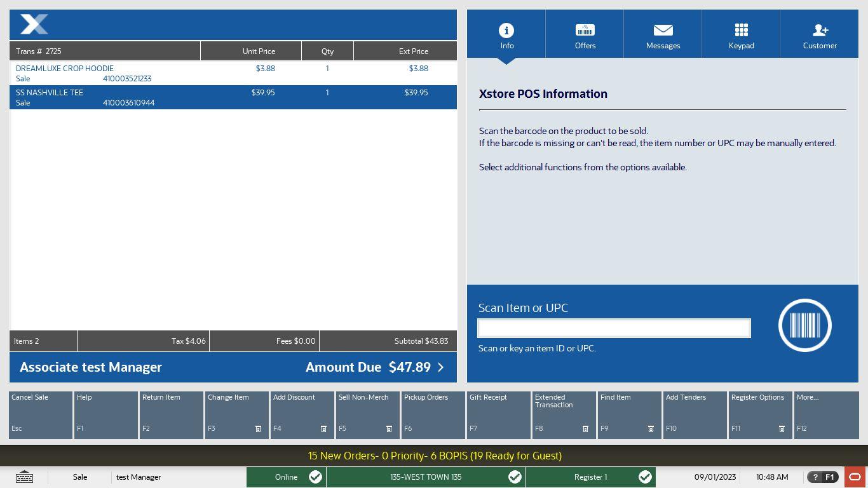Click the Sale status bar entry
868x488 pixels.
[80, 477]
